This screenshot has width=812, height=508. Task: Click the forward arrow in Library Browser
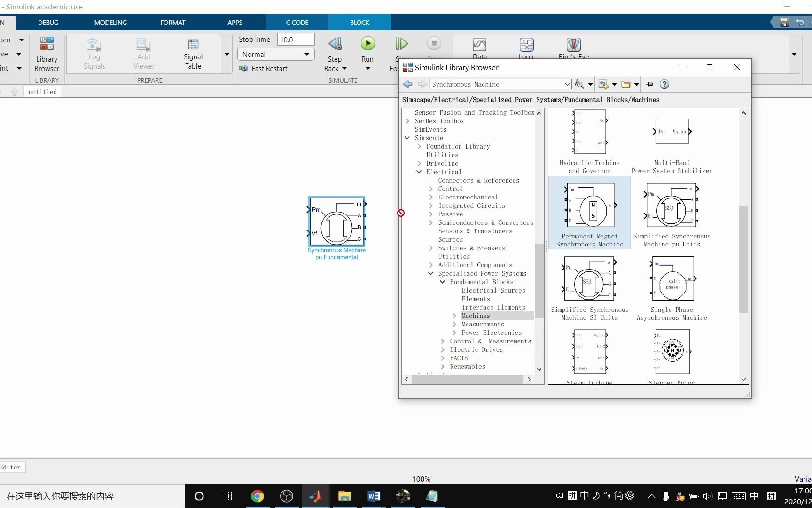pyautogui.click(x=422, y=84)
